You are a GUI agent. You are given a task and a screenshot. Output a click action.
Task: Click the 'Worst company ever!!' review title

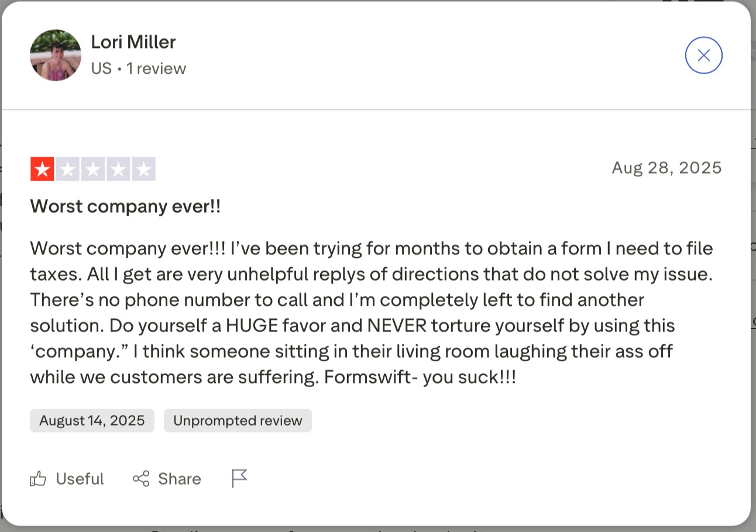[125, 206]
